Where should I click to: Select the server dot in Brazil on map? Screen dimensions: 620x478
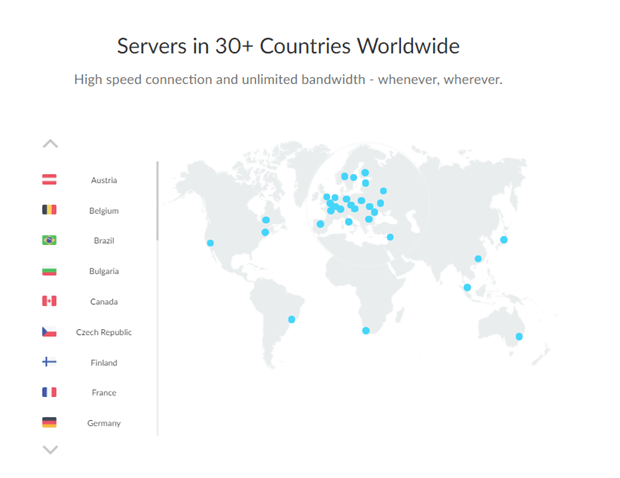click(291, 319)
